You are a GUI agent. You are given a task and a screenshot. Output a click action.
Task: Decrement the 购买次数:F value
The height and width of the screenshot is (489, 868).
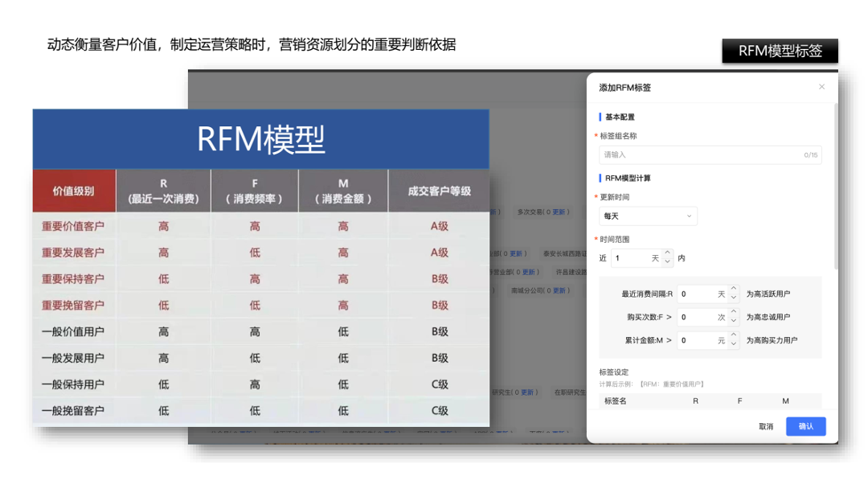[x=733, y=322]
